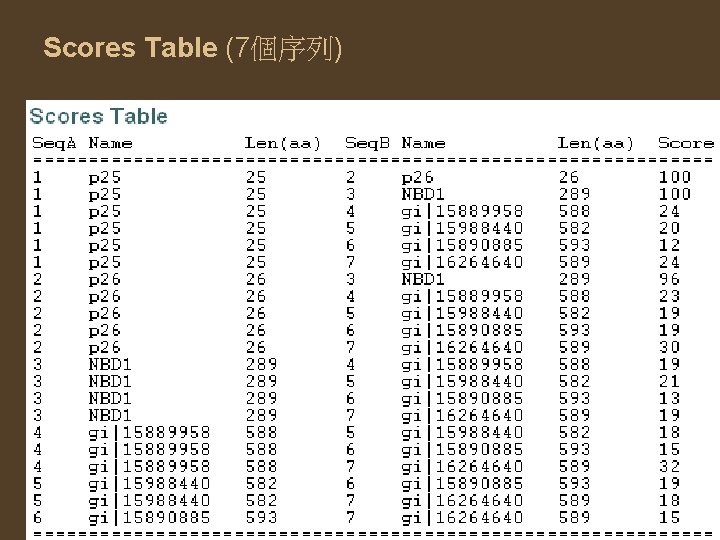
Task: Click SeqB name "gi|15988440" in SeqA 4 row
Action: (x=462, y=433)
